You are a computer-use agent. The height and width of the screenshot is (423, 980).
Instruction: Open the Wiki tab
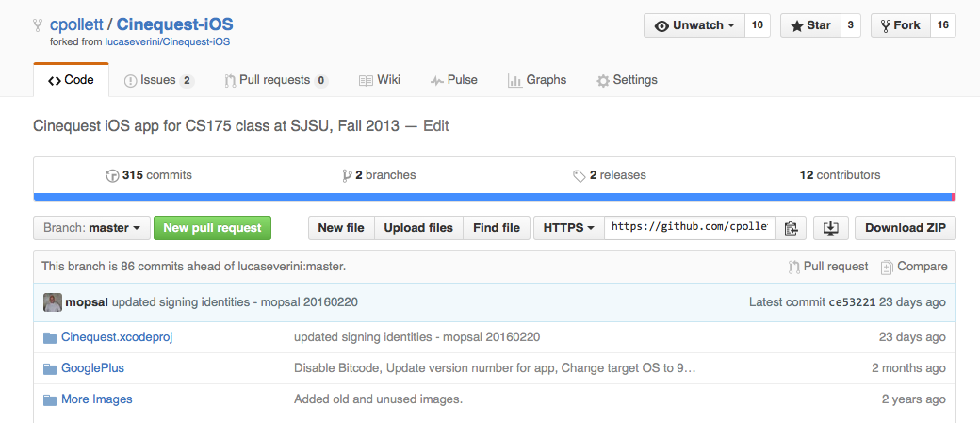tap(380, 80)
